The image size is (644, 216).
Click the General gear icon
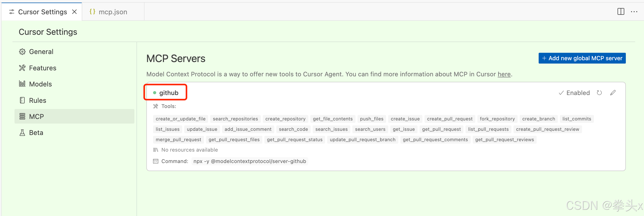(x=22, y=52)
